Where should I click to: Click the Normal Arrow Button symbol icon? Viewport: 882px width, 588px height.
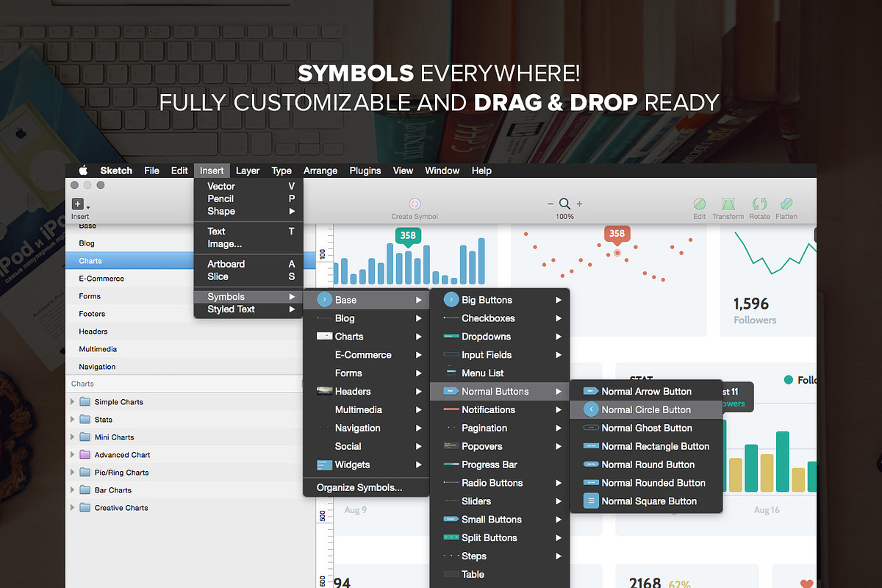coord(590,391)
